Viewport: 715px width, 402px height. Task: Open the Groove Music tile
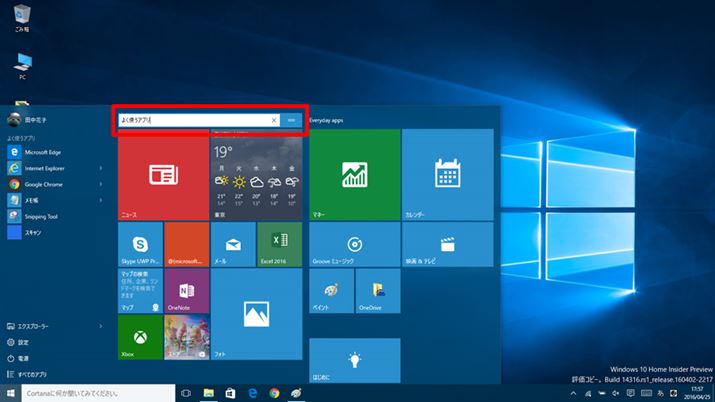354,244
